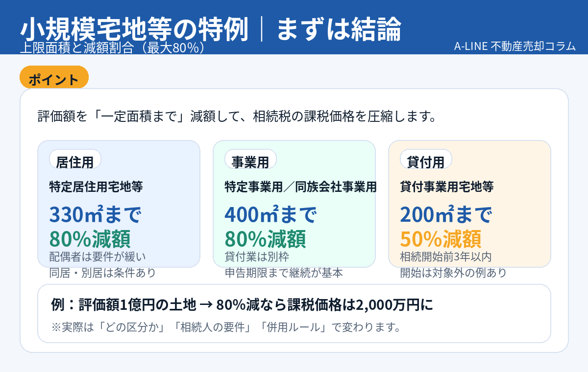Click 80%減額 in the 居住用 card

pos(90,239)
